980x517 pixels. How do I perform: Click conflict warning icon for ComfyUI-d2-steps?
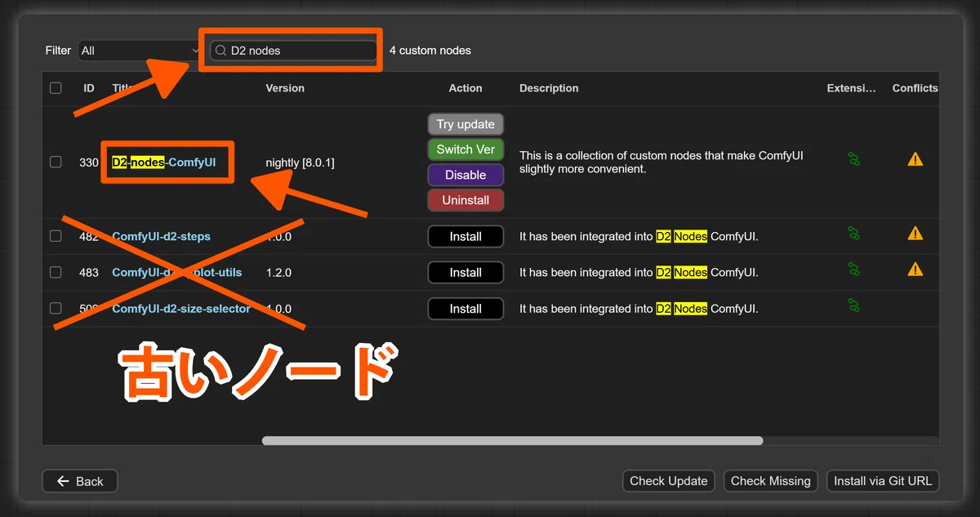(915, 234)
